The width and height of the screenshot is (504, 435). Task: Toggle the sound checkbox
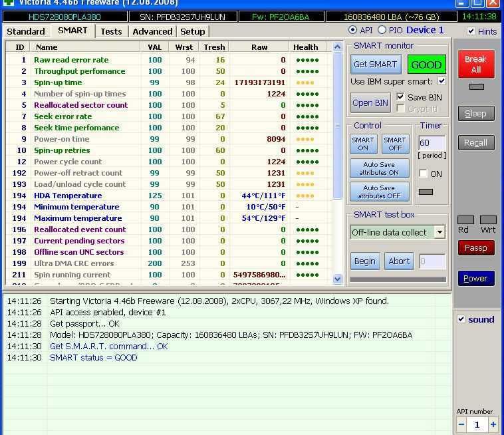461,319
